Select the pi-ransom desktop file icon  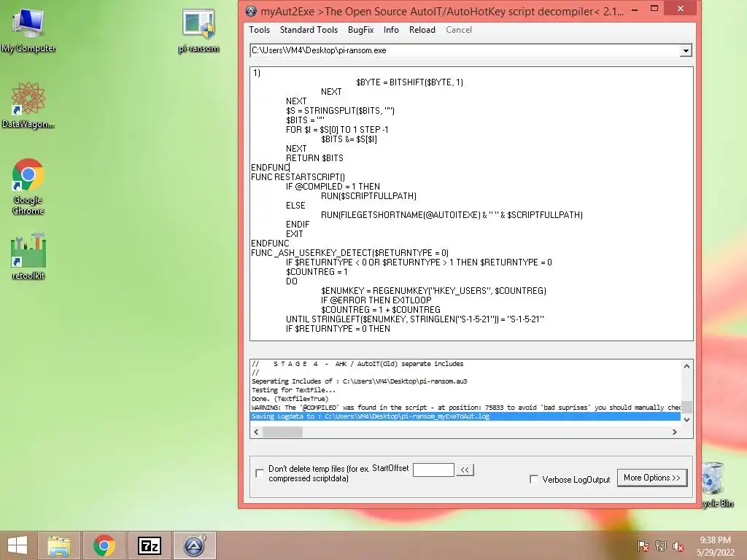pos(198,31)
